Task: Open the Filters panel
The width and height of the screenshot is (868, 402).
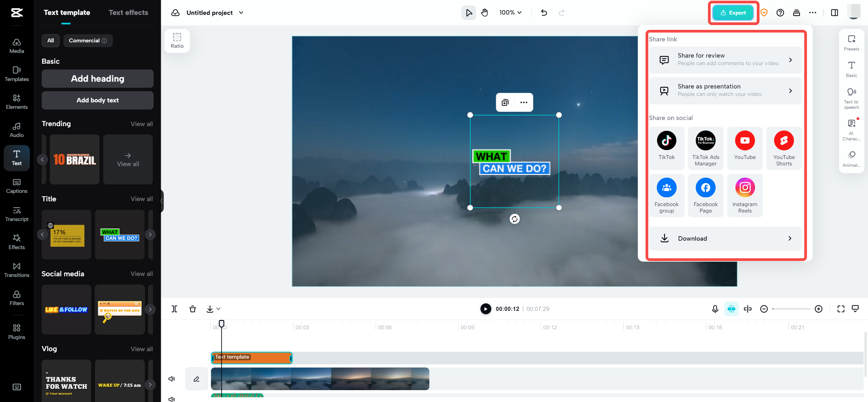Action: click(x=16, y=298)
